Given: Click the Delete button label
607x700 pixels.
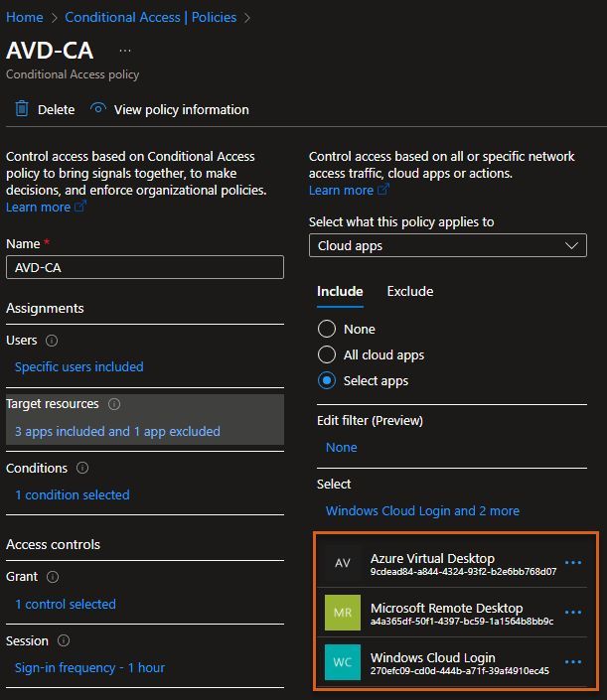Looking at the screenshot, I should (57, 110).
